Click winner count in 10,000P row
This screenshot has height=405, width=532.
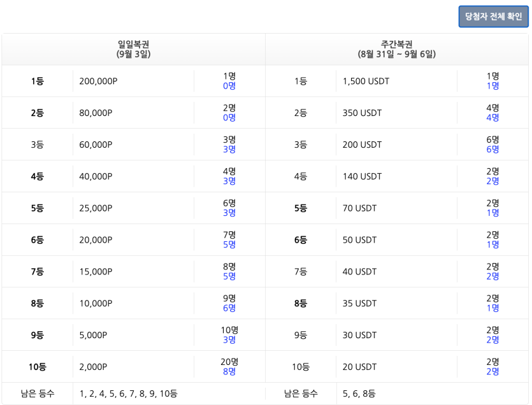[x=229, y=303]
